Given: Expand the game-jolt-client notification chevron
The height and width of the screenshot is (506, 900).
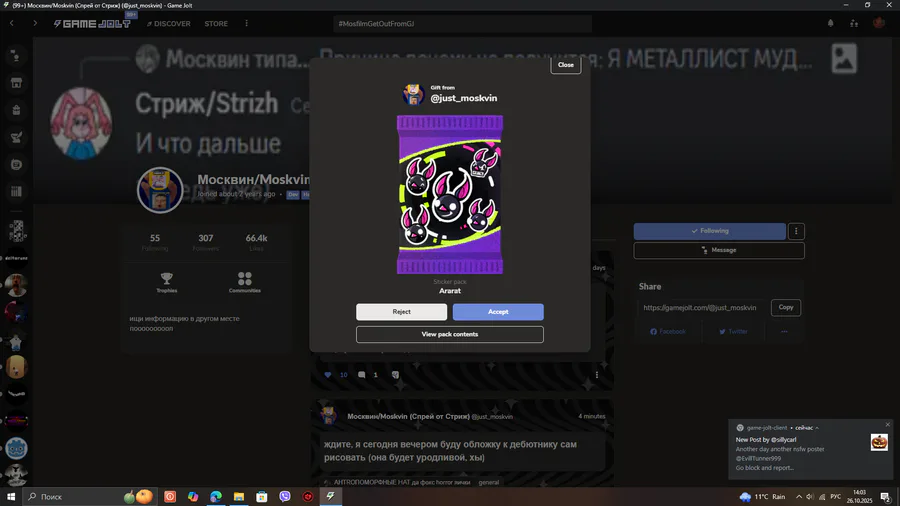Looking at the screenshot, I should tap(817, 427).
